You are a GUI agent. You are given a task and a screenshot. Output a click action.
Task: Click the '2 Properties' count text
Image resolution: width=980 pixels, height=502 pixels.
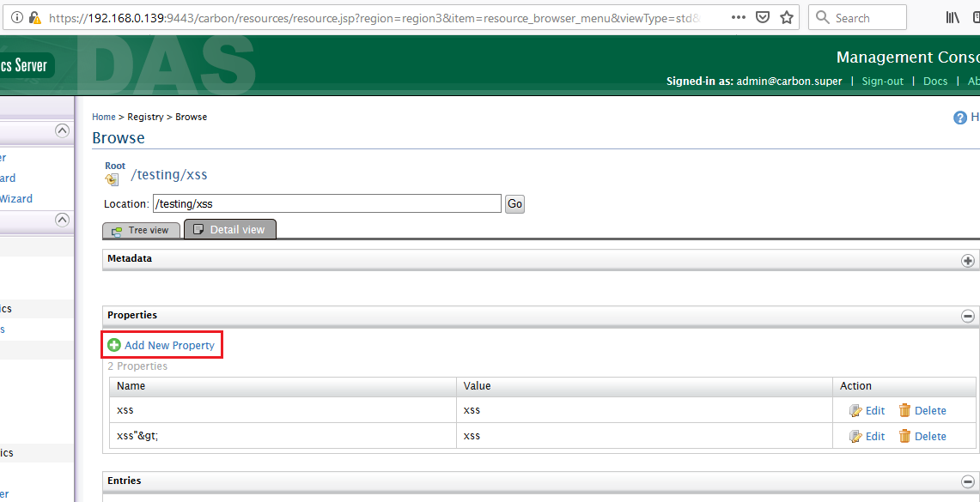point(137,366)
